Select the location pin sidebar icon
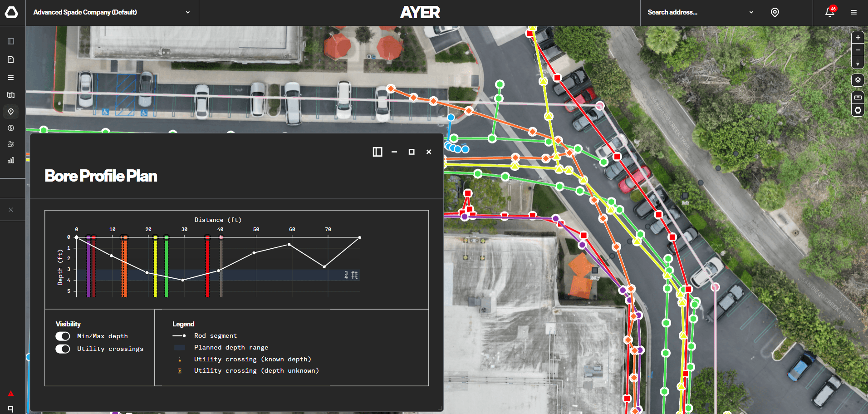Screen dimensions: 868x414 point(11,112)
